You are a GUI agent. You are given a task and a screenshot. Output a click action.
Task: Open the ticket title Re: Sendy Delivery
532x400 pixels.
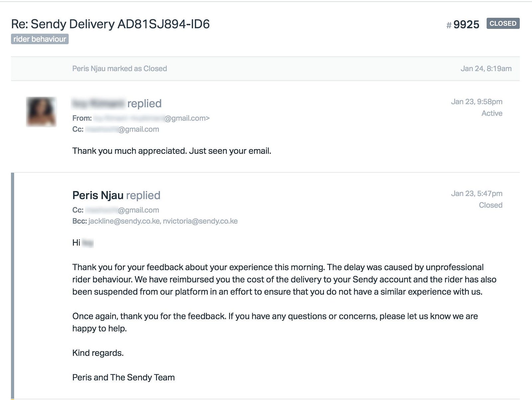(110, 24)
